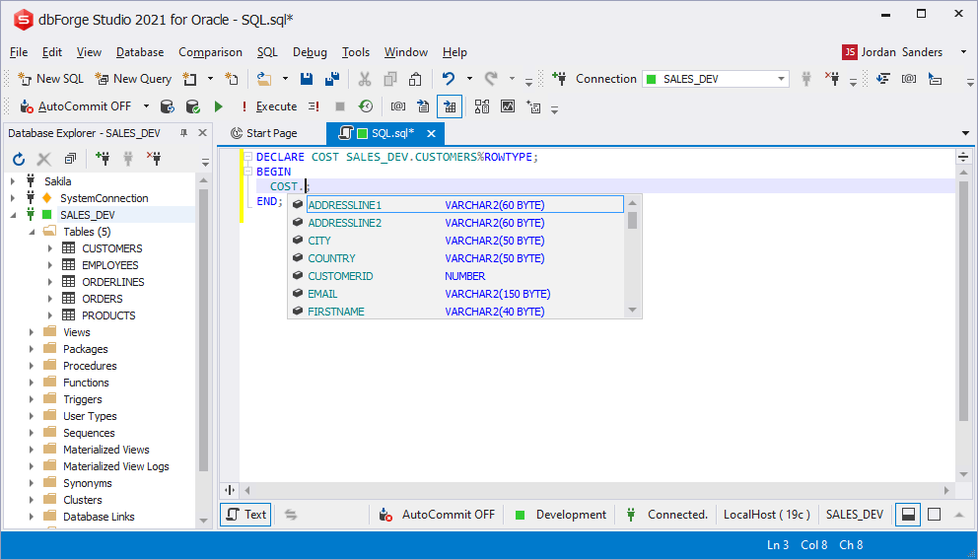The height and width of the screenshot is (560, 978).
Task: Collapse the Tables (5) folder
Action: coord(32,232)
